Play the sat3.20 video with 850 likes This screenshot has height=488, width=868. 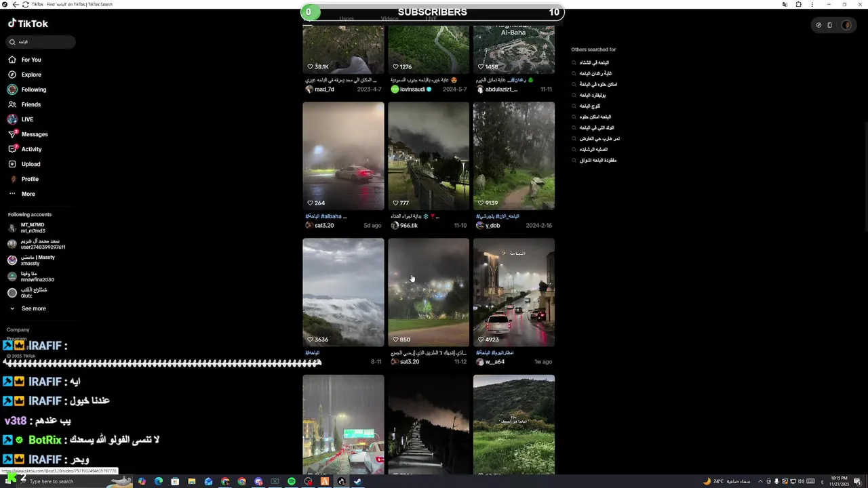tap(429, 292)
